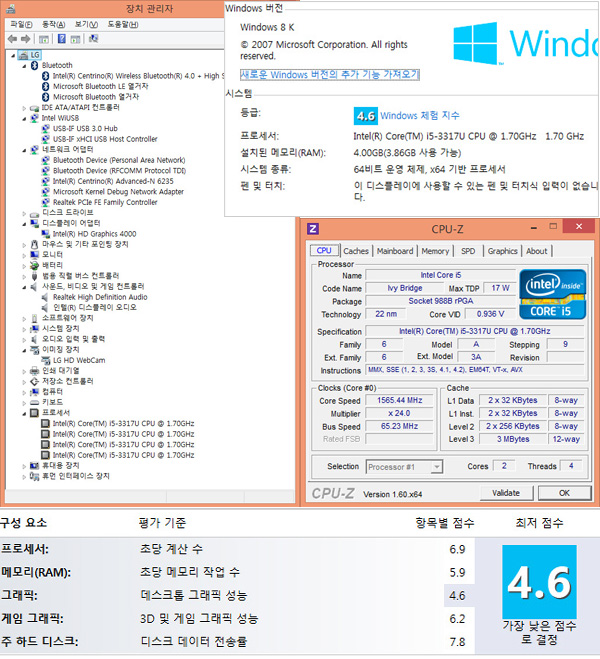Select Realtek PCIe FE Family Controller
This screenshot has height=659, width=600.
(x=105, y=203)
